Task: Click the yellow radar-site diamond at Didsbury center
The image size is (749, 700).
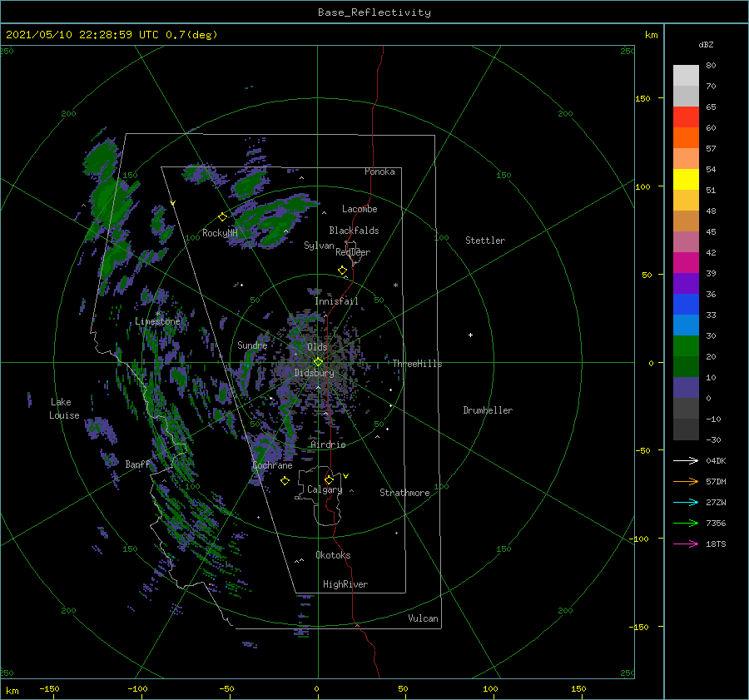Action: click(318, 362)
